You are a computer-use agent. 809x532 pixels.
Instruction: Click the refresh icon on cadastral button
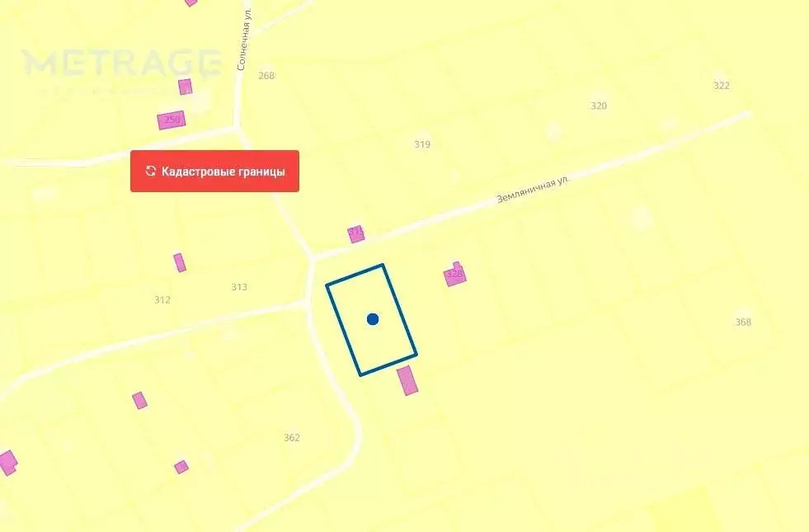pyautogui.click(x=151, y=171)
